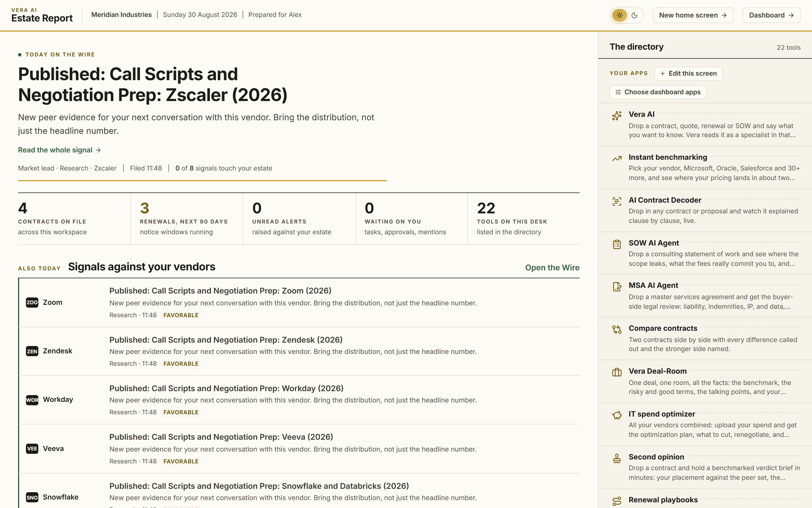Click the vendor name Snowflake

(x=61, y=497)
